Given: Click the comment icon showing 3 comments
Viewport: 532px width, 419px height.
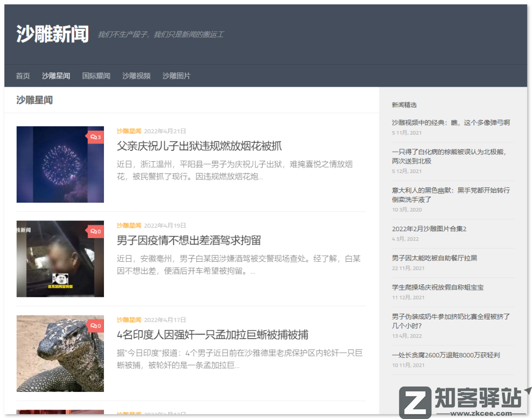Looking at the screenshot, I should (95, 137).
